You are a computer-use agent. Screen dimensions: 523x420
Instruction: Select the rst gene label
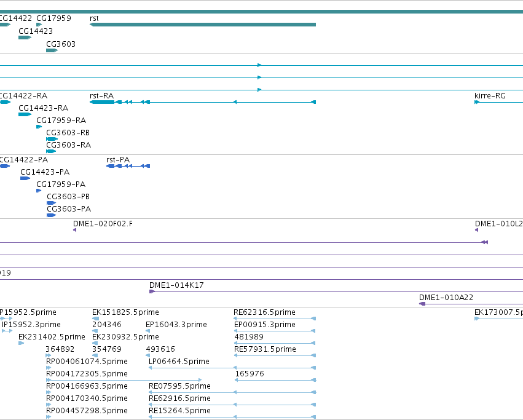(x=94, y=18)
